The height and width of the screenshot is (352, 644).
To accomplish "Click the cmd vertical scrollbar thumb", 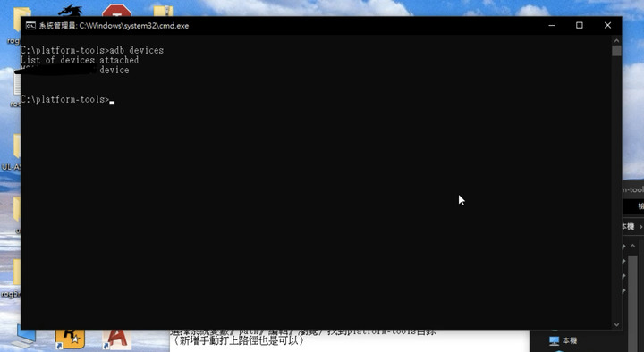I will 616,51.
